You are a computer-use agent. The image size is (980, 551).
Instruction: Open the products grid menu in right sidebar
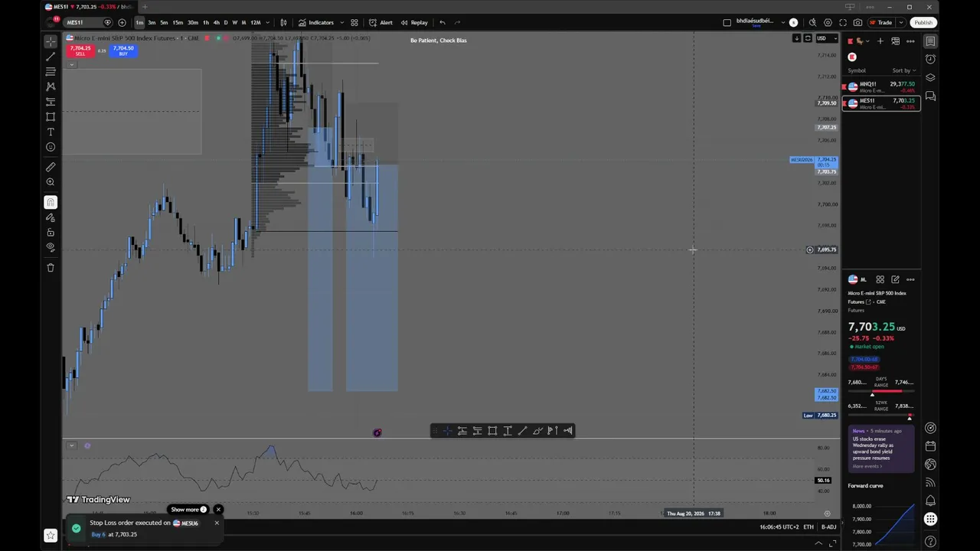930,519
